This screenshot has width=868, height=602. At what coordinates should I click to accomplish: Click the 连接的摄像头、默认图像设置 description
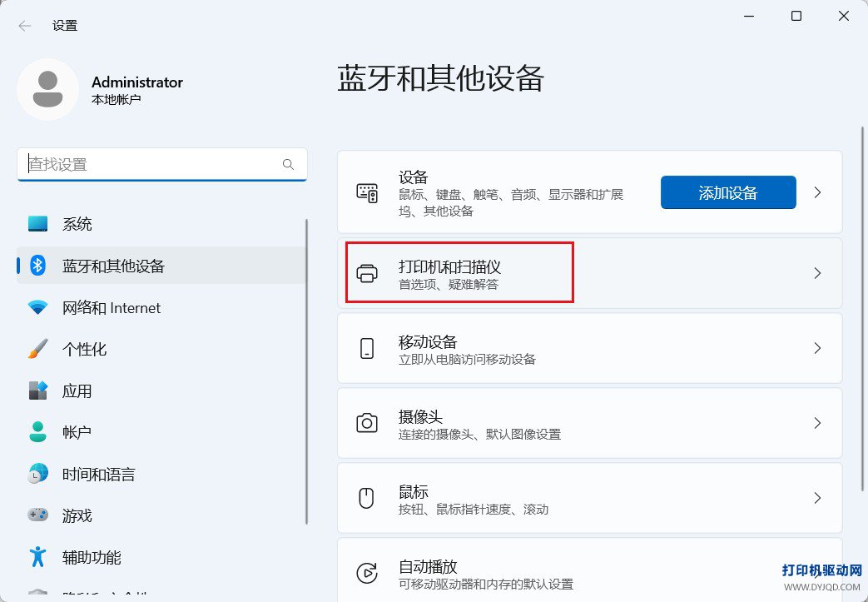click(480, 434)
